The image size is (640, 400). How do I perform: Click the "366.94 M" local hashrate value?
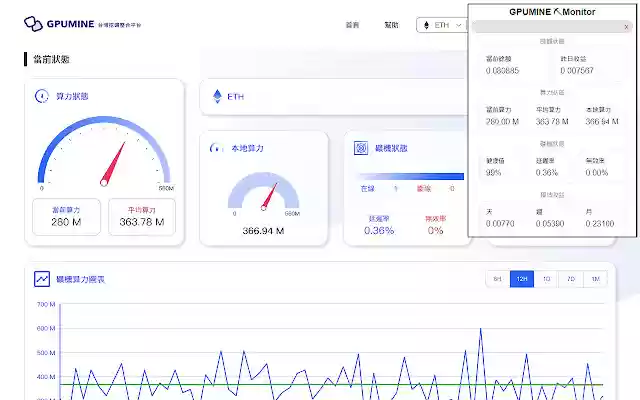pyautogui.click(x=263, y=231)
